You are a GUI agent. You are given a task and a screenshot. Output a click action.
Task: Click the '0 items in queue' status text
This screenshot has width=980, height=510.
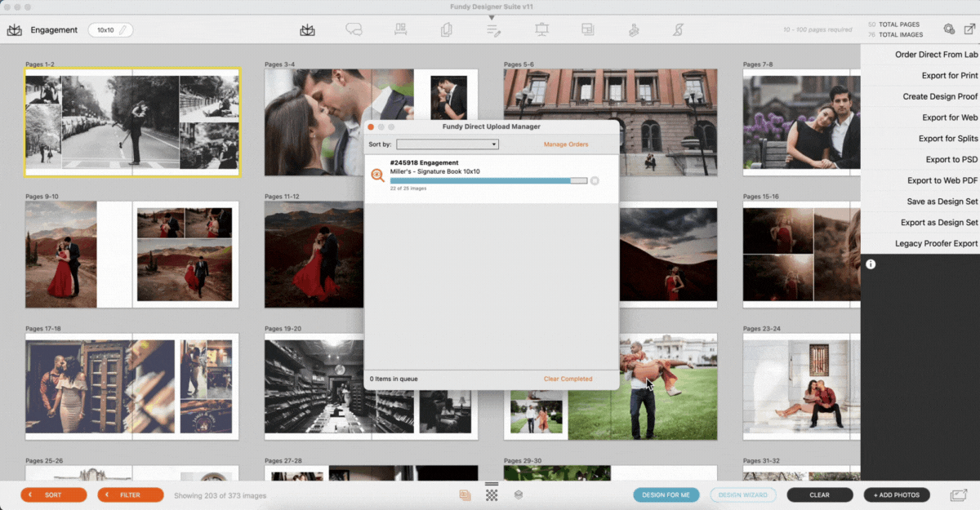coord(394,379)
